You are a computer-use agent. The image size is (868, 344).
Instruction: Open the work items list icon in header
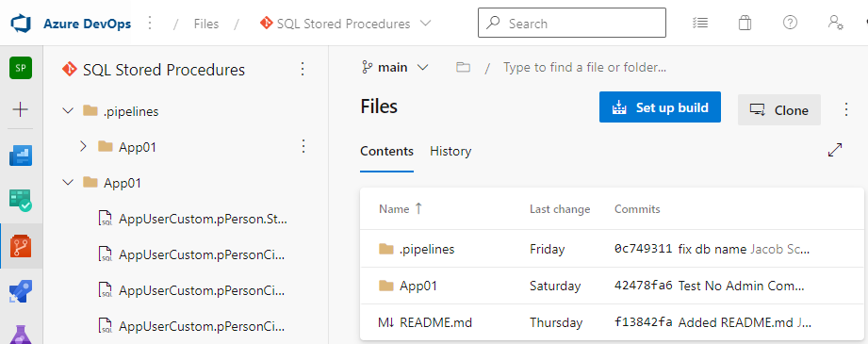[x=700, y=24]
